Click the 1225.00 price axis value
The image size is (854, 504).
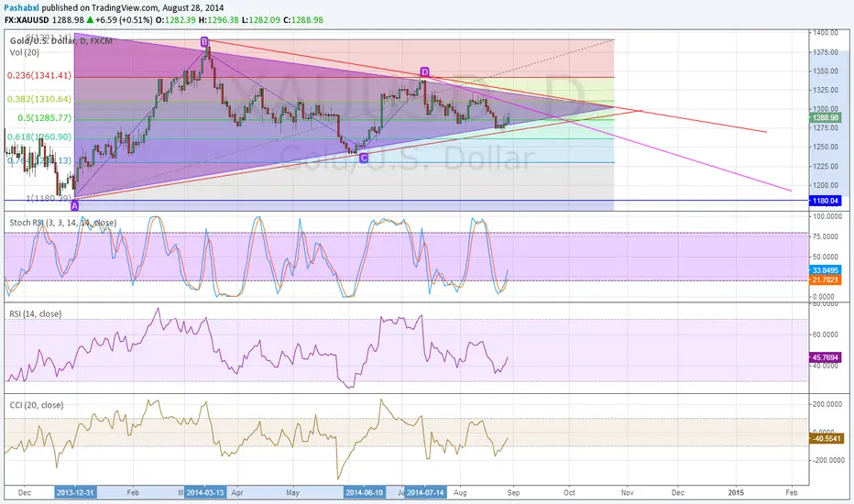tap(827, 166)
